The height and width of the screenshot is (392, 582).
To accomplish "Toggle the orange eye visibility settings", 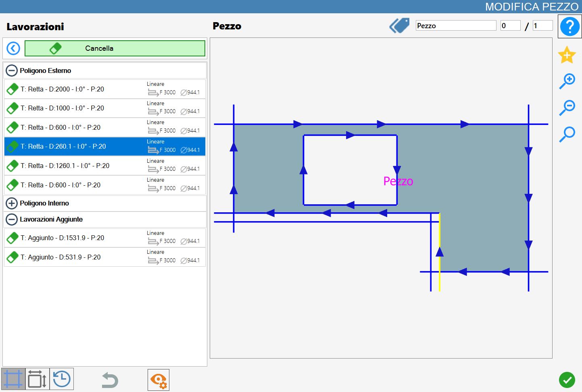I will point(159,380).
